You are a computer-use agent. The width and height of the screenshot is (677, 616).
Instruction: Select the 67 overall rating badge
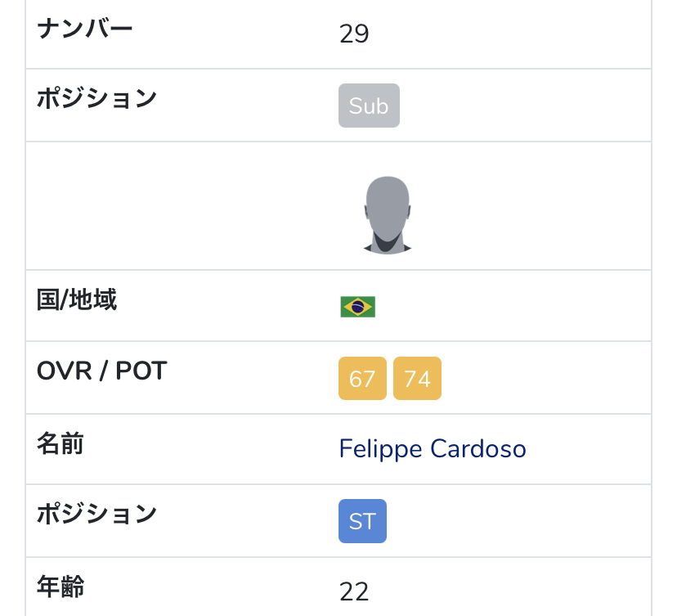point(362,379)
